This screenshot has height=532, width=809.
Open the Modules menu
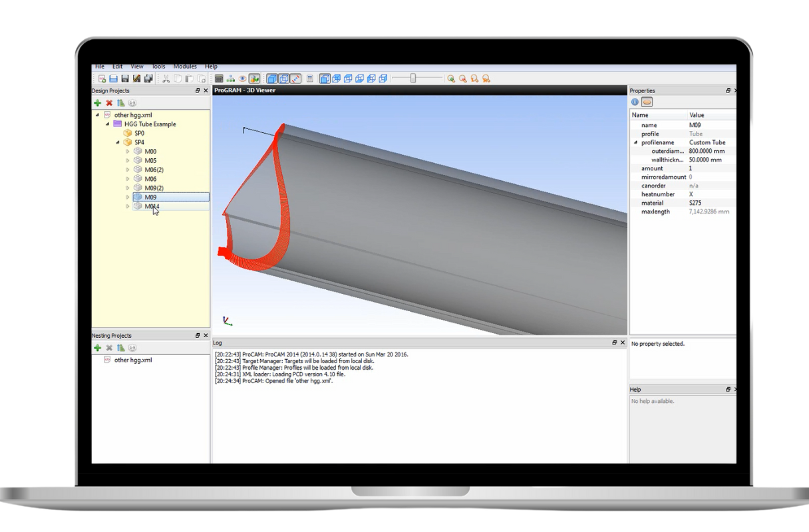(x=185, y=66)
